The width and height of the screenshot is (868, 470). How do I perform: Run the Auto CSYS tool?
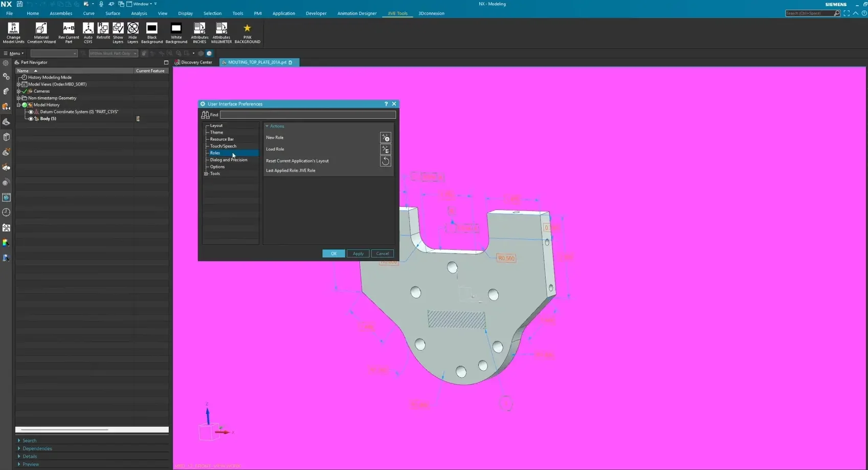point(88,33)
